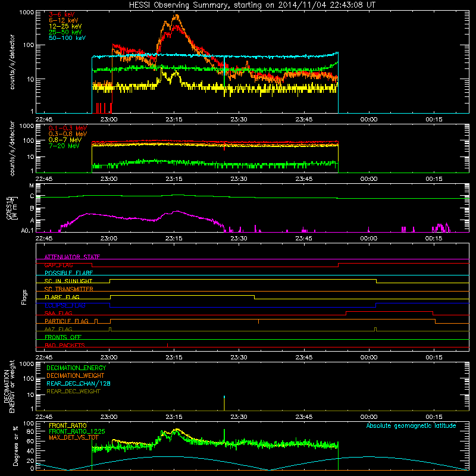Click the decimation spike near 23:27
This screenshot has height=476, width=476.
tap(224, 403)
